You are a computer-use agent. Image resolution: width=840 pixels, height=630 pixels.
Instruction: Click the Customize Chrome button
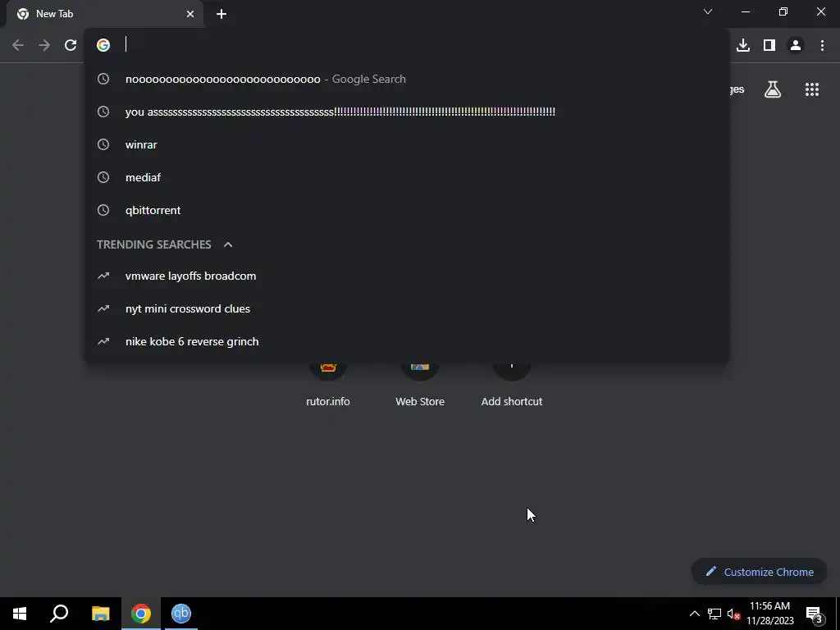tap(759, 572)
